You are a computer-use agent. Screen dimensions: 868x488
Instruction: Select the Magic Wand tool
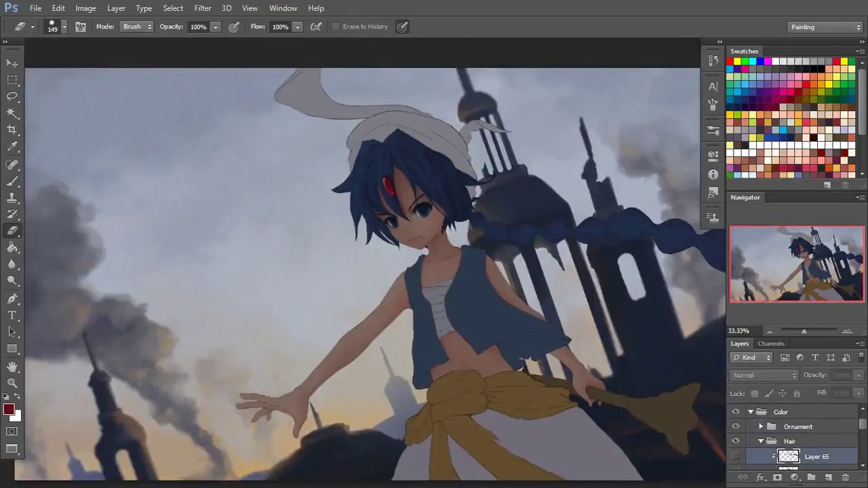point(12,113)
